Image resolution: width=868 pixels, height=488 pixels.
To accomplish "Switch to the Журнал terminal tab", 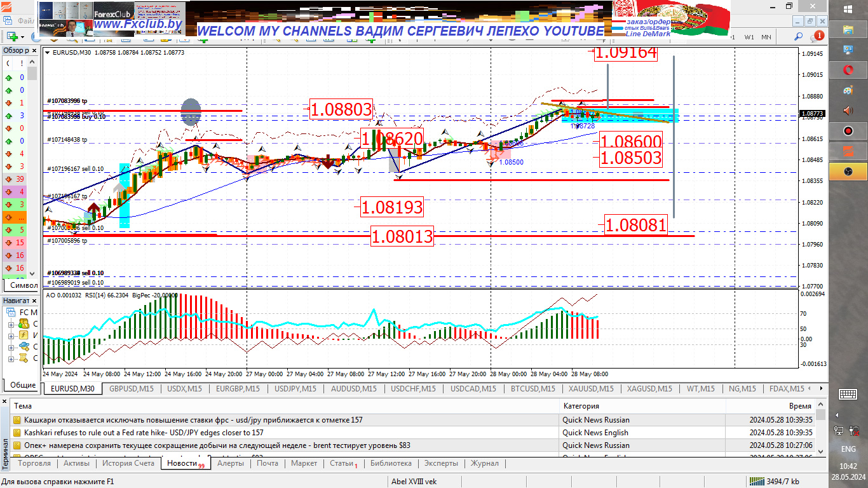I will (484, 463).
